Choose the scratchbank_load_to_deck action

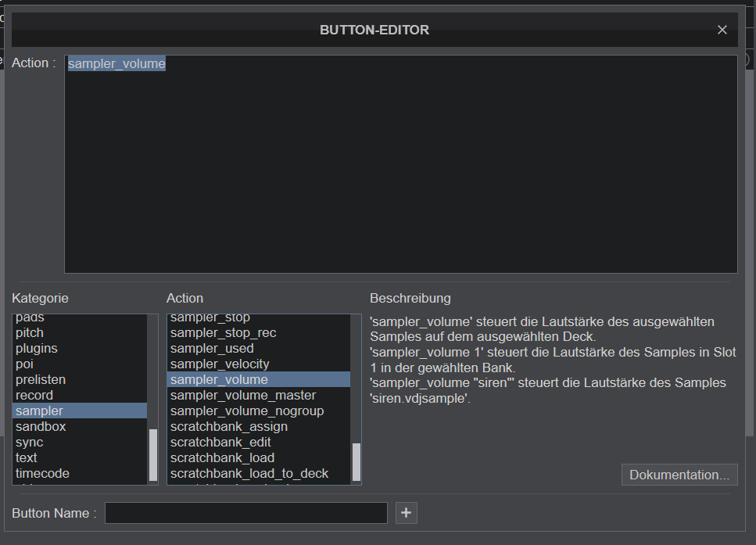click(x=259, y=473)
